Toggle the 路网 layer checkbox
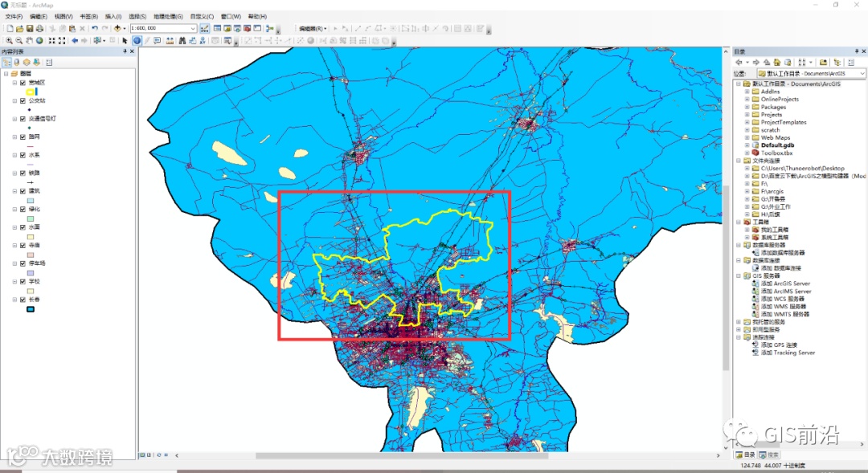 tap(23, 137)
